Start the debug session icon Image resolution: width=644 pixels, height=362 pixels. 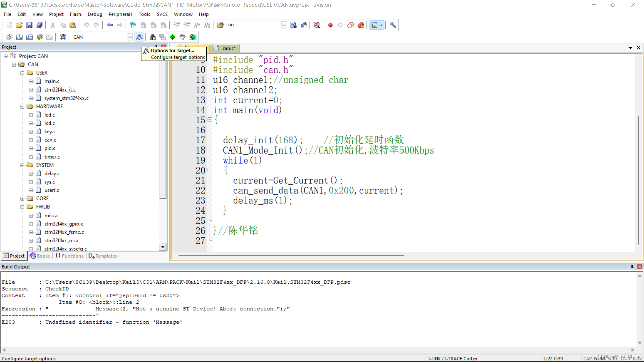pyautogui.click(x=317, y=25)
